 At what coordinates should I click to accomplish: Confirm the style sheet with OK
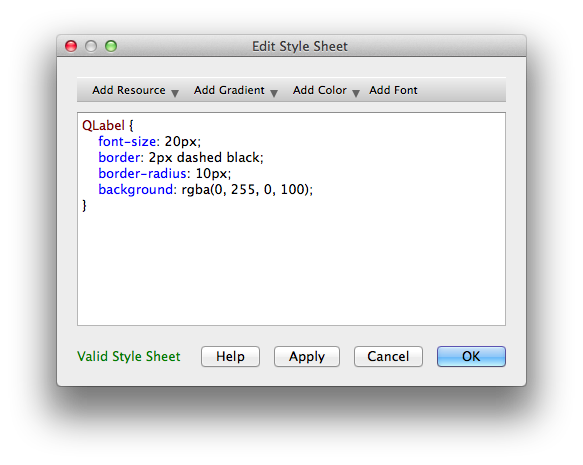[x=471, y=356]
